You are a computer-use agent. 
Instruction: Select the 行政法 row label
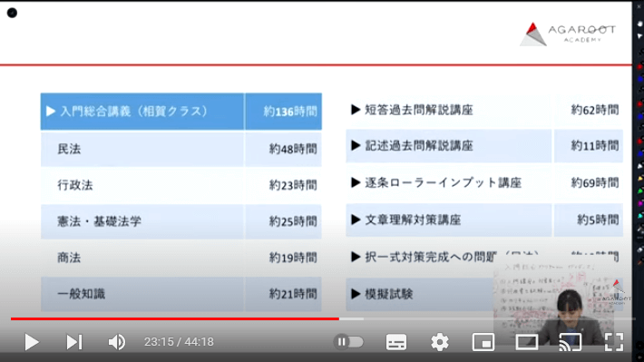pos(75,185)
